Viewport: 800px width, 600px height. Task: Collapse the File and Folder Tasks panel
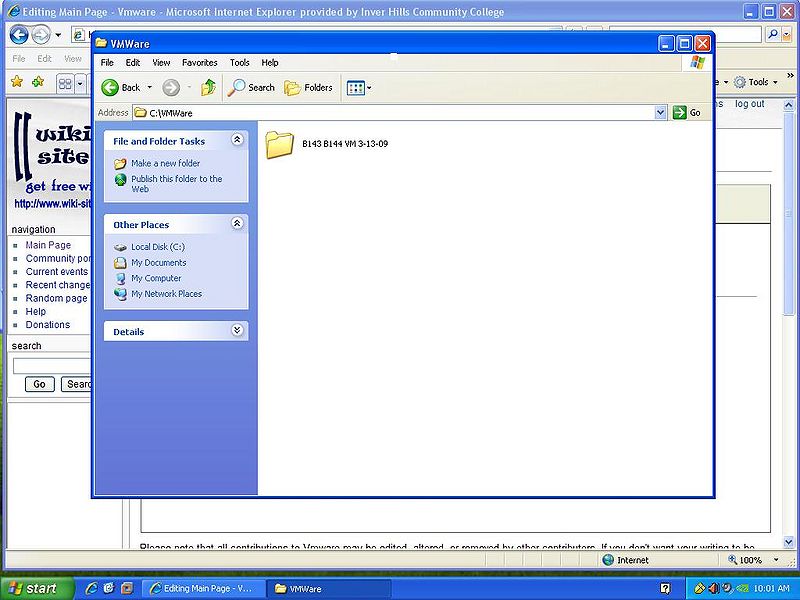click(237, 140)
